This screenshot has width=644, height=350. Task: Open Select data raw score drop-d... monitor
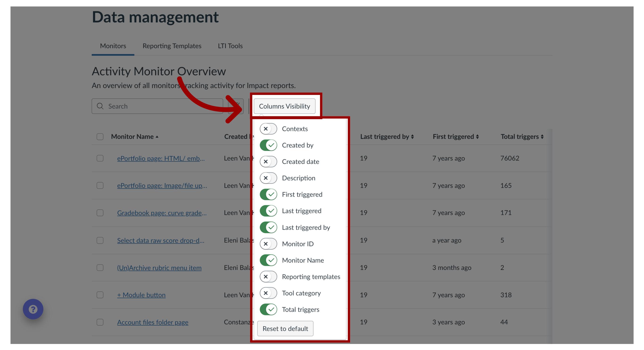tap(161, 240)
